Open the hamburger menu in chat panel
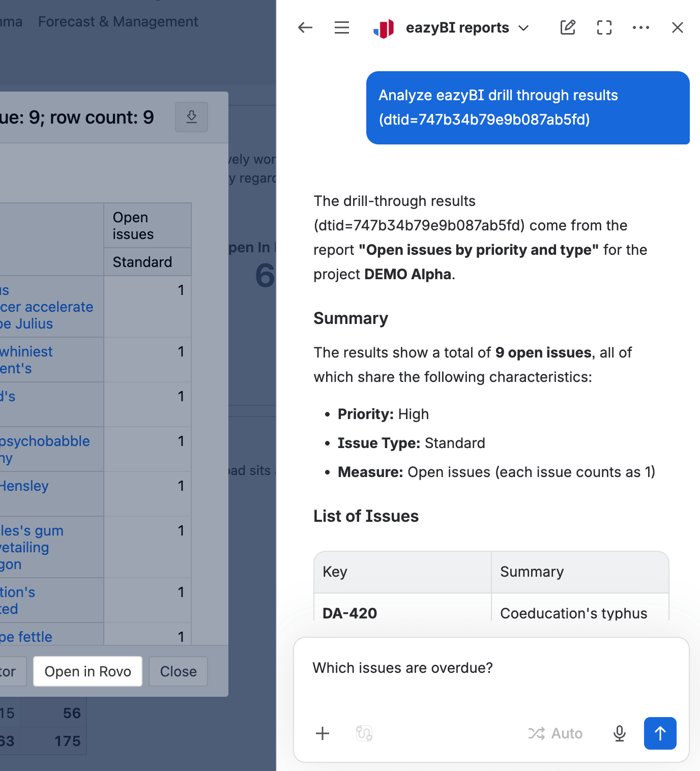Viewport: 700px width, 771px height. (342, 27)
